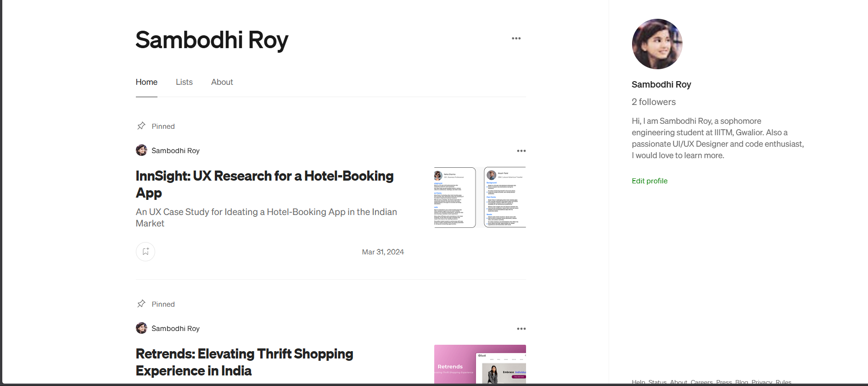Switch to the Lists tab

click(x=184, y=82)
